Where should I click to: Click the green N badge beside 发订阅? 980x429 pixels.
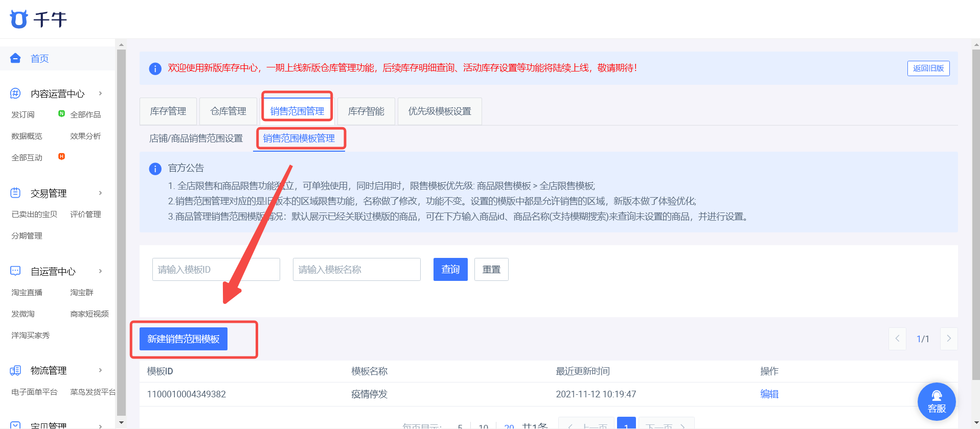[61, 113]
